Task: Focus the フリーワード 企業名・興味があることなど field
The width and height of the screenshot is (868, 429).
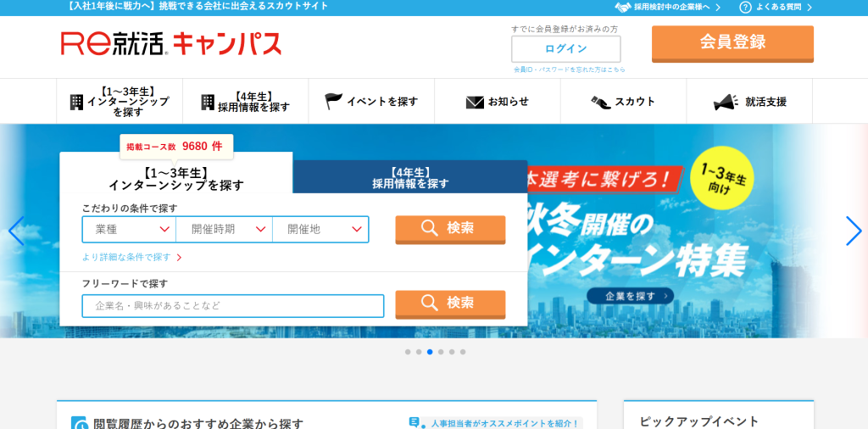Action: pos(233,305)
